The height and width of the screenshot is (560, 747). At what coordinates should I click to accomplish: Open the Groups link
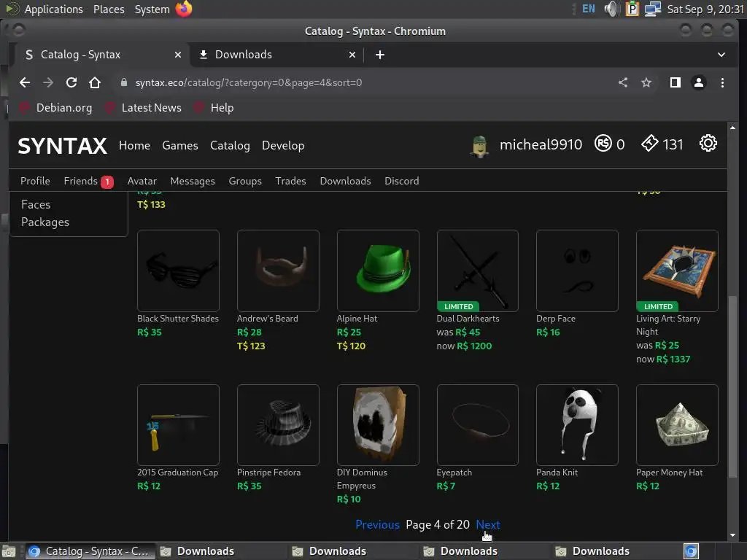[245, 181]
